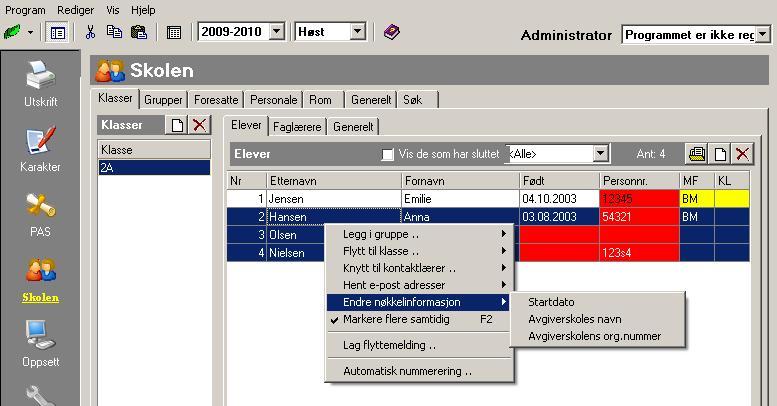
Task: Switch to the Rom tab
Action: point(321,100)
